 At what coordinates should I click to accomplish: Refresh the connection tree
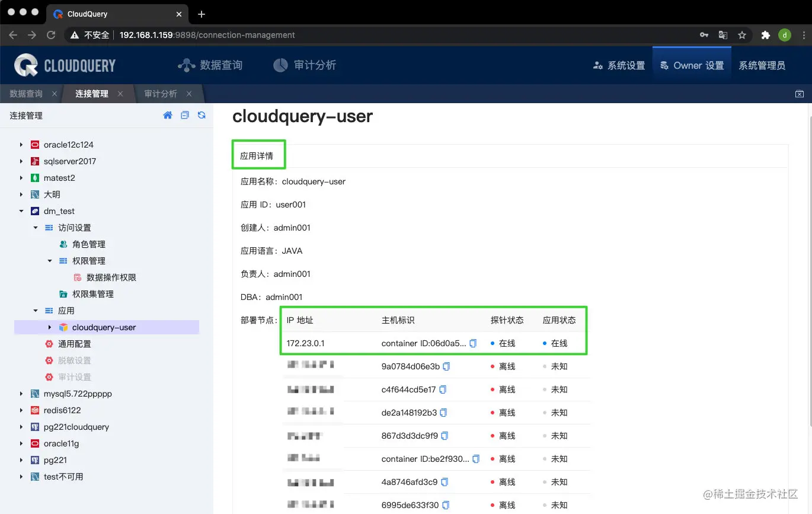(202, 116)
